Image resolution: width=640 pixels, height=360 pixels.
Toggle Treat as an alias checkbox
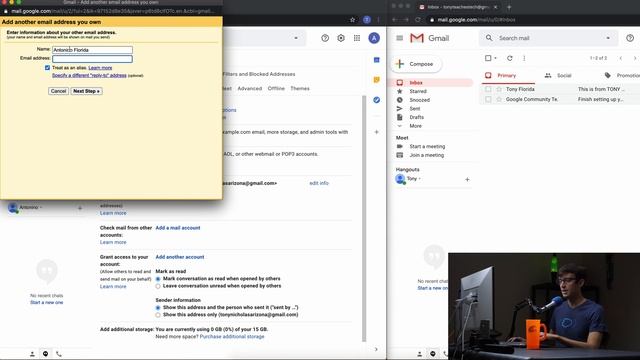(47, 68)
